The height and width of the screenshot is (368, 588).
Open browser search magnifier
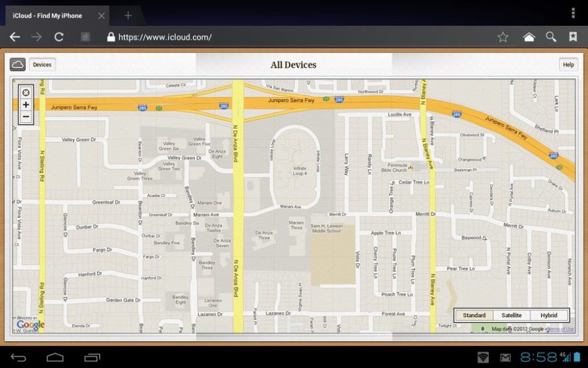coord(551,36)
